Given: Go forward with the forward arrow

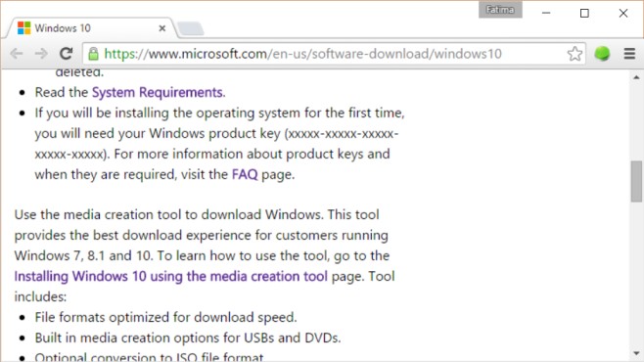Looking at the screenshot, I should tap(41, 54).
